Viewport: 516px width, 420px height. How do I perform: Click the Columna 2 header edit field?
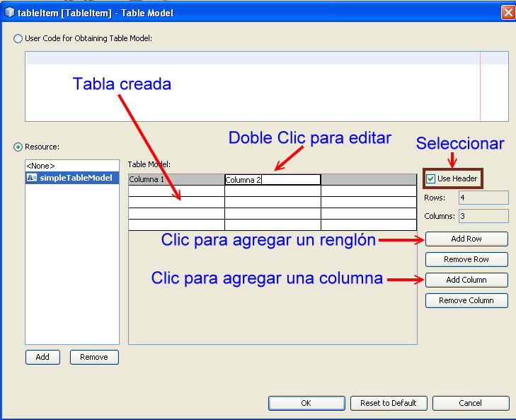click(273, 180)
